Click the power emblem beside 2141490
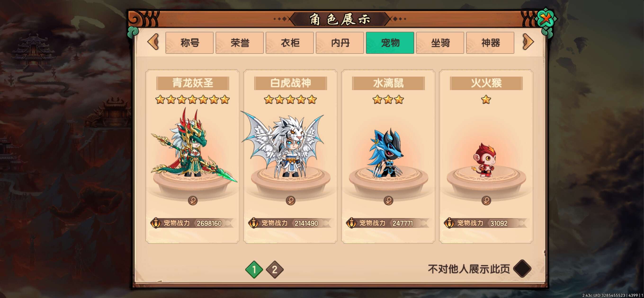Viewport: 644px width, 298px height. click(254, 223)
